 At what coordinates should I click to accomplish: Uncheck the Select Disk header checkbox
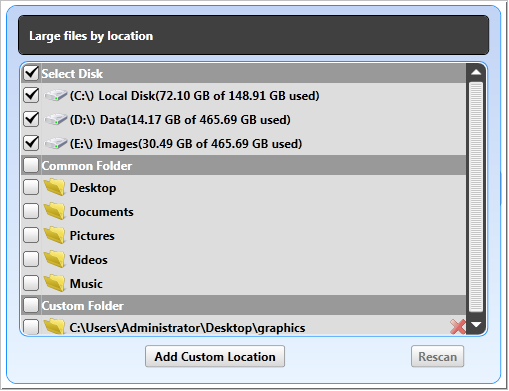point(31,73)
